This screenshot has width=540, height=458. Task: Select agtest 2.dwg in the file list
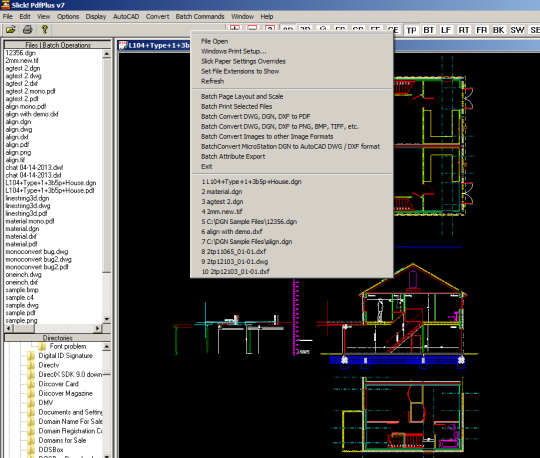pos(23,76)
